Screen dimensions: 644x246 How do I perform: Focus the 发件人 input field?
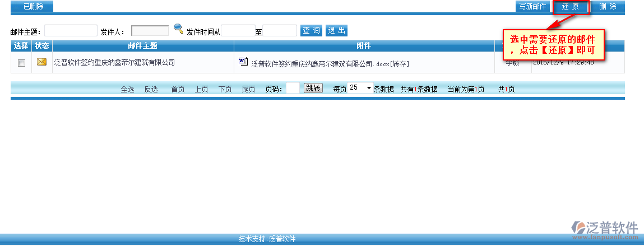coord(150,30)
